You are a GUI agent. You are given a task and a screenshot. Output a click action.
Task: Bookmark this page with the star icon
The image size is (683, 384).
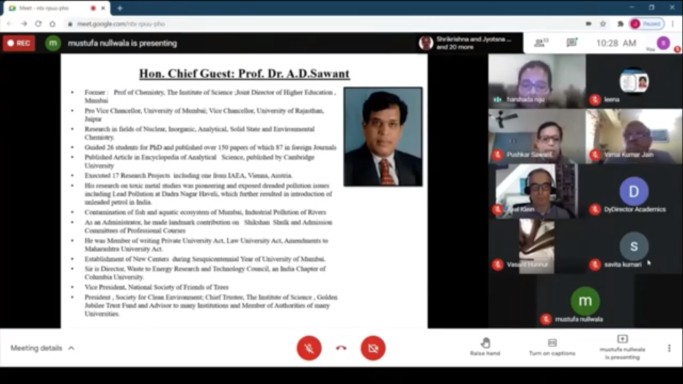point(603,24)
